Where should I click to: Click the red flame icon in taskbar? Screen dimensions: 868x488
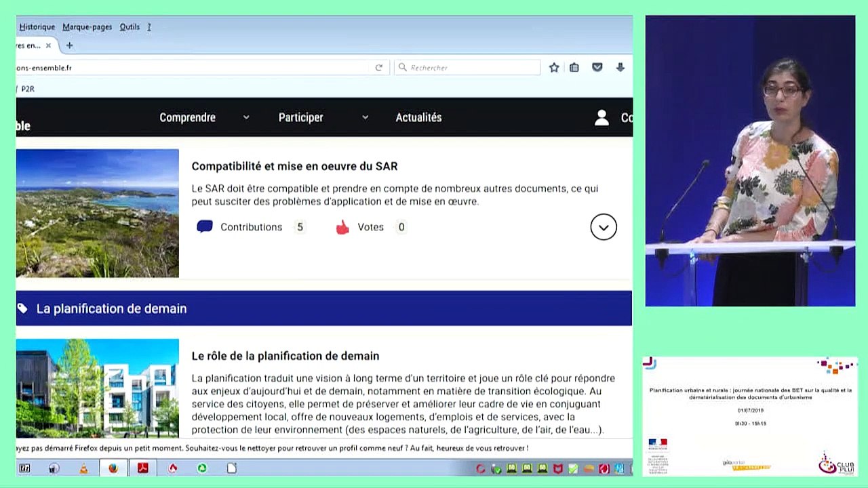pos(173,468)
